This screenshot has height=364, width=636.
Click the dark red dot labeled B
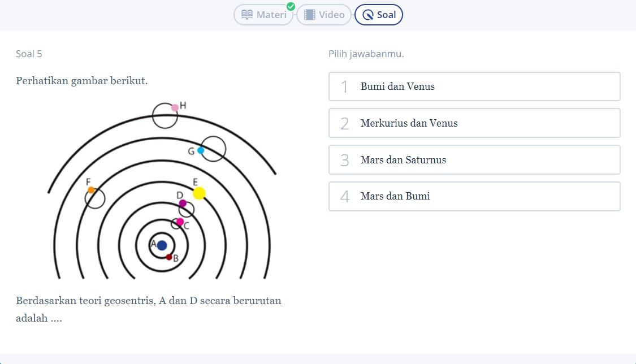[169, 257]
